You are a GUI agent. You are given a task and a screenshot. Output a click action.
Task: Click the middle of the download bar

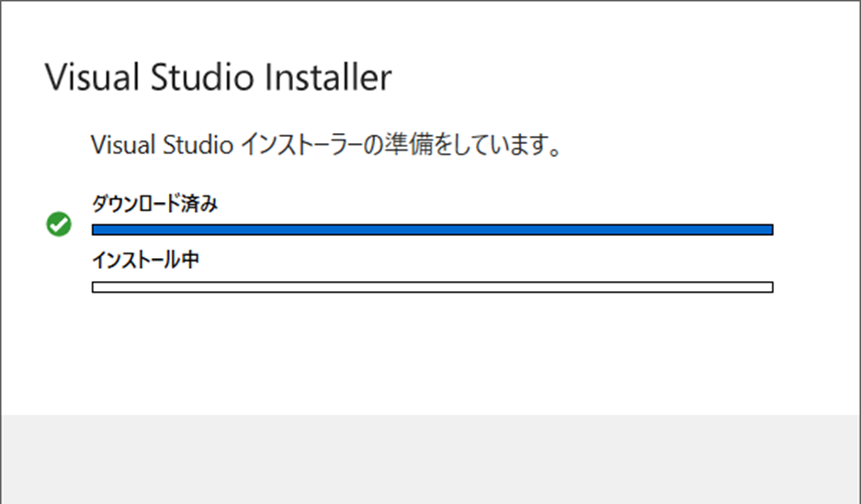[432, 230]
